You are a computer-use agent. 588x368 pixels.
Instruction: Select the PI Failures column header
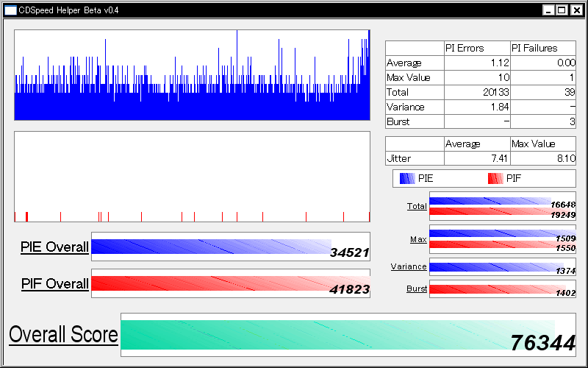click(x=542, y=49)
